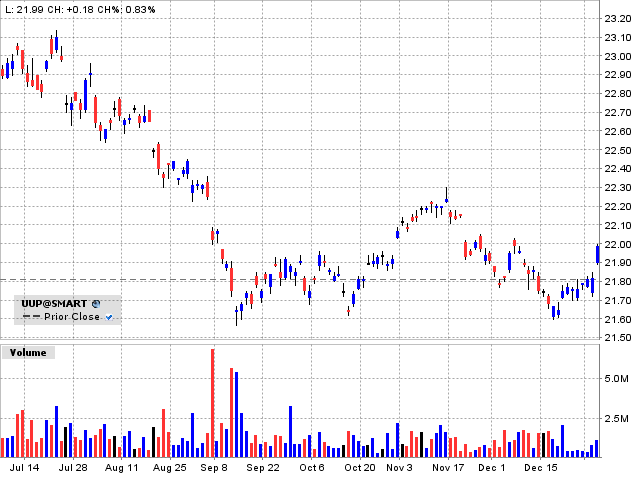Uncheck the Prior Close checkbox
Screen dimensions: 640x480
[x=109, y=317]
